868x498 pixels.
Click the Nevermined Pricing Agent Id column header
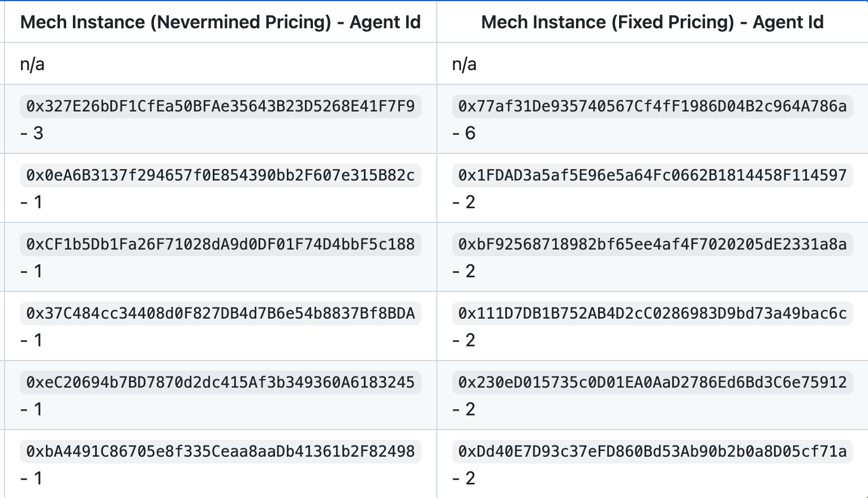coord(221,22)
